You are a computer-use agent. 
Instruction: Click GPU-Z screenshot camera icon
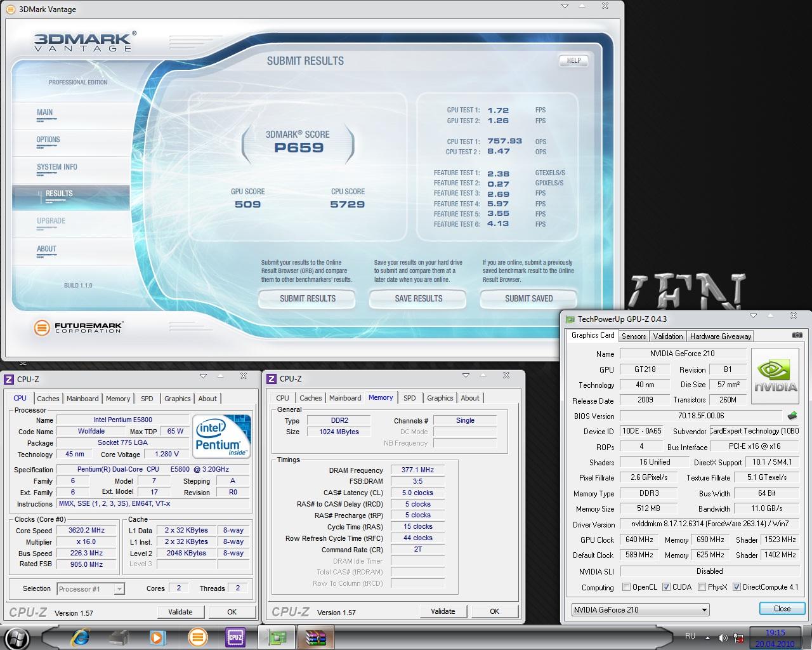pos(797,335)
